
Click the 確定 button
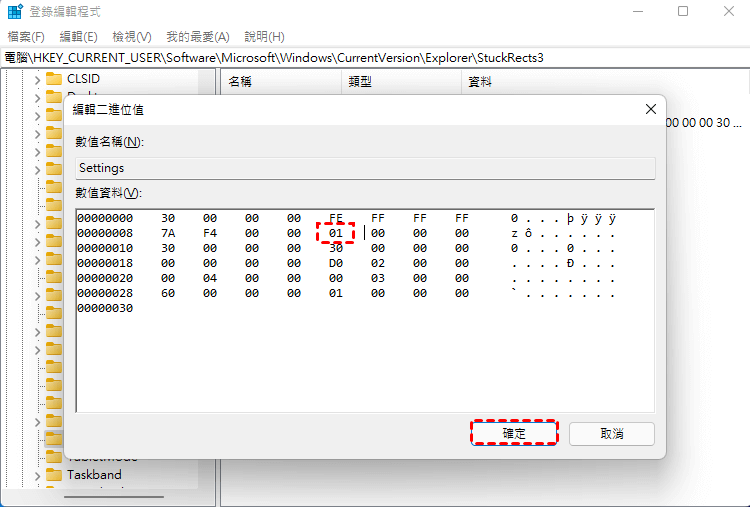click(x=514, y=433)
